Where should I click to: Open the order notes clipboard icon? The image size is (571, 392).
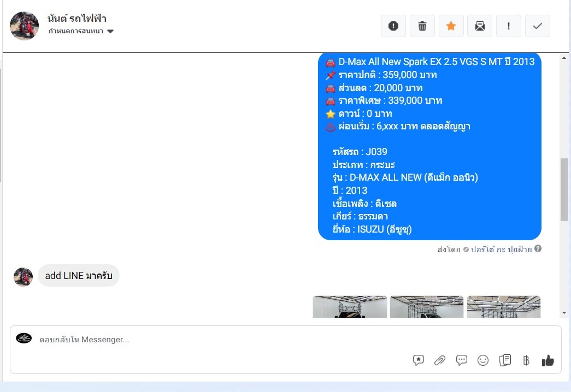coord(505,360)
